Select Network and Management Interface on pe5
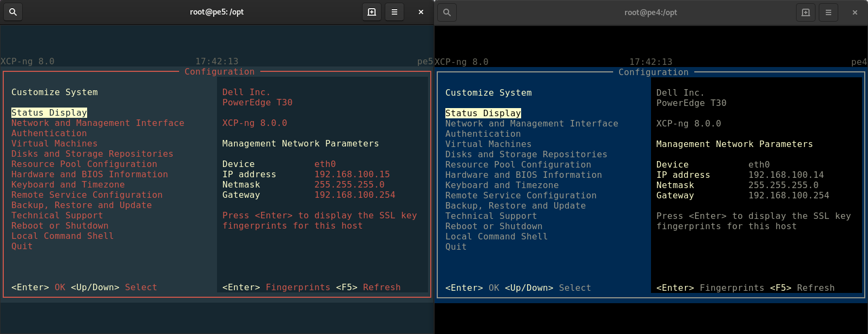 [x=98, y=123]
